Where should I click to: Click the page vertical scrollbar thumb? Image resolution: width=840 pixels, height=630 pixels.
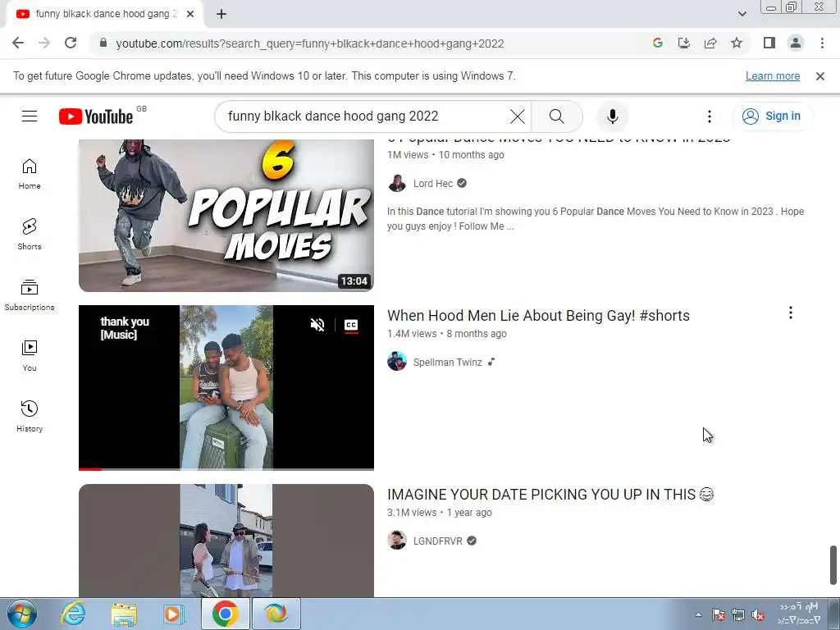pos(833,565)
